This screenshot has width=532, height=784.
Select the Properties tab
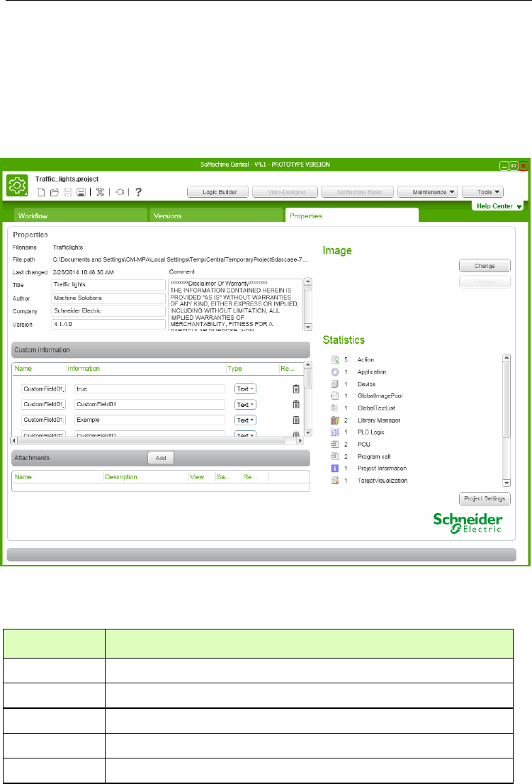coord(351,215)
